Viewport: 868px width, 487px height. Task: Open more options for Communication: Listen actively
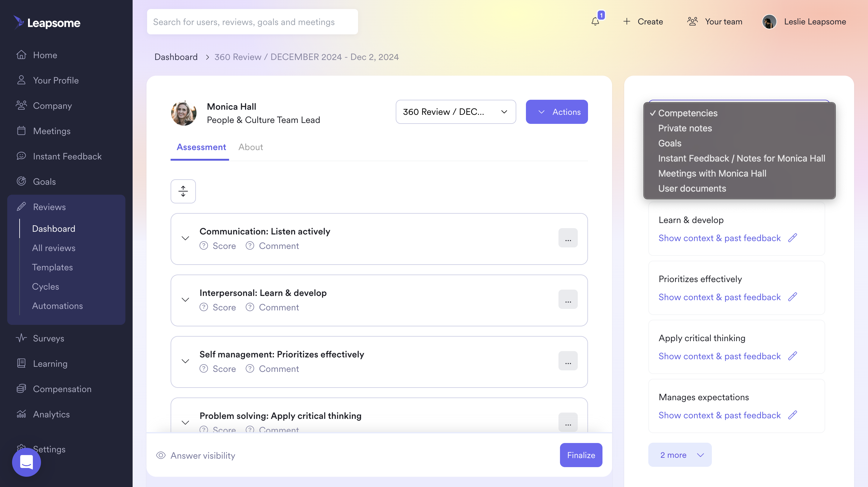(568, 238)
